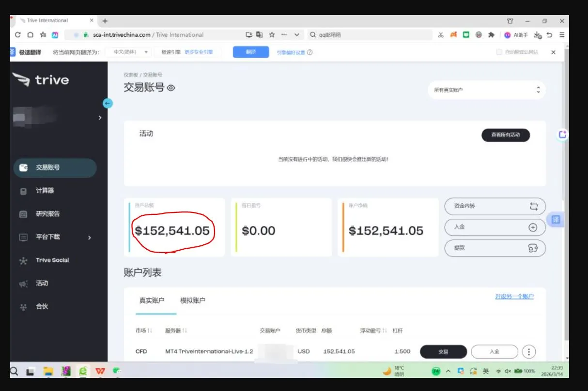Open 研究报告 in the sidebar
This screenshot has height=391, width=588.
[x=47, y=214]
